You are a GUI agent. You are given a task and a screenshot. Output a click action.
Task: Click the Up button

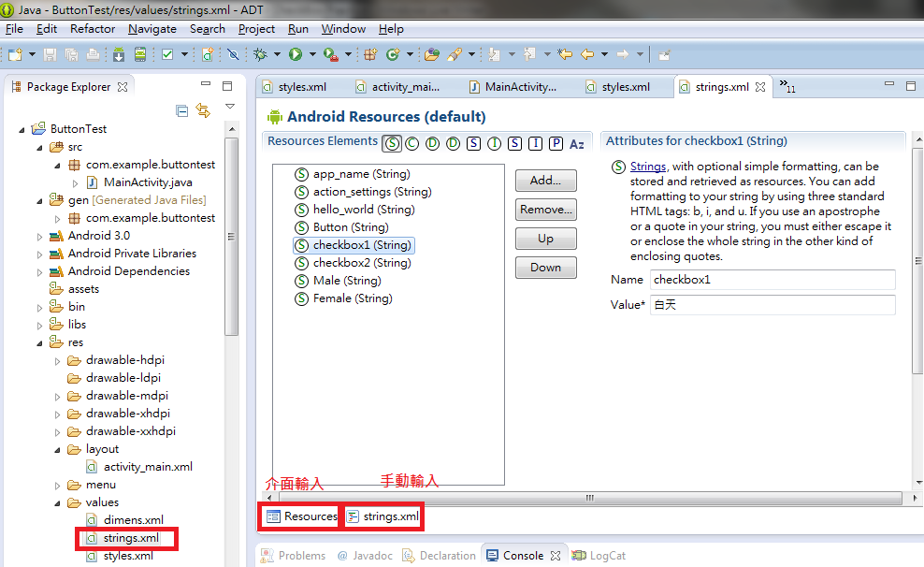pos(545,239)
